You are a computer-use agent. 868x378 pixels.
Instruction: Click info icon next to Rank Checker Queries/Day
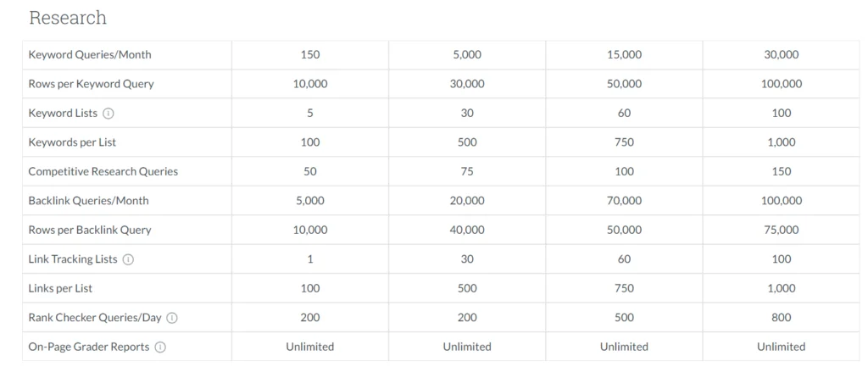click(172, 318)
